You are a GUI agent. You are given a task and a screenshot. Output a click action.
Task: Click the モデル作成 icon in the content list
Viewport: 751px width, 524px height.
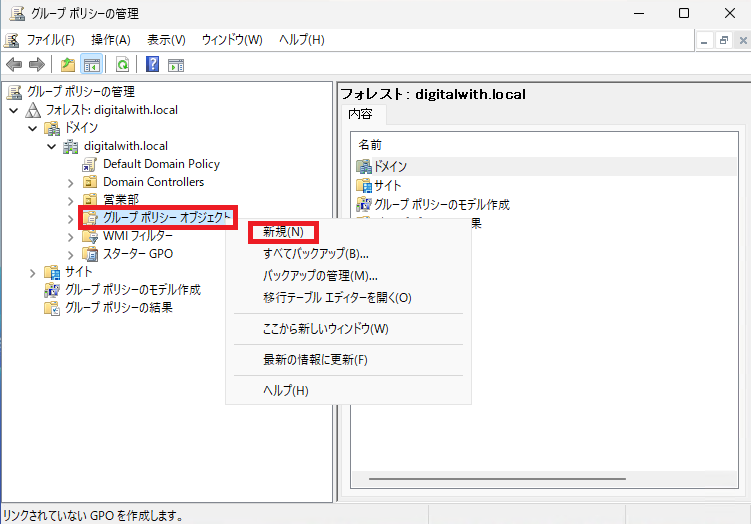coord(364,205)
